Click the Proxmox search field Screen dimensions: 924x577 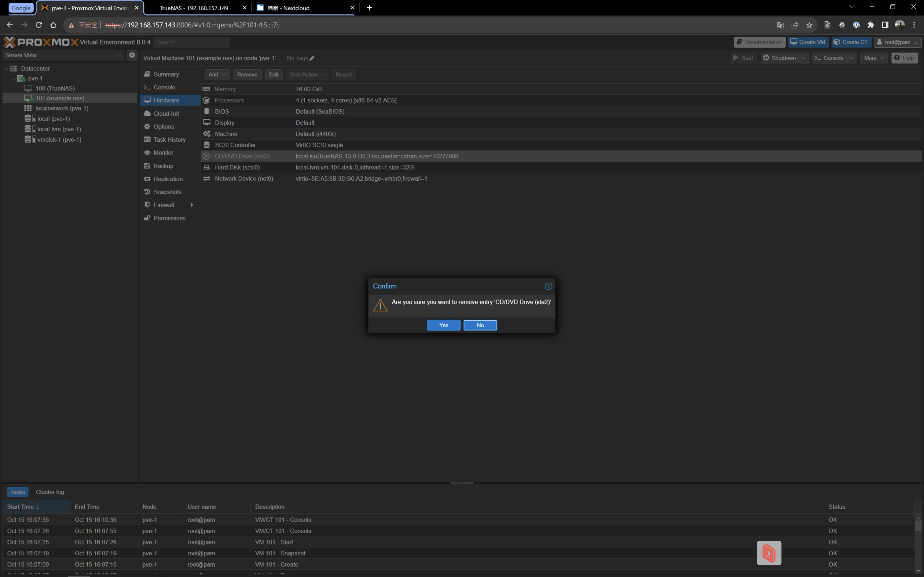pos(191,42)
